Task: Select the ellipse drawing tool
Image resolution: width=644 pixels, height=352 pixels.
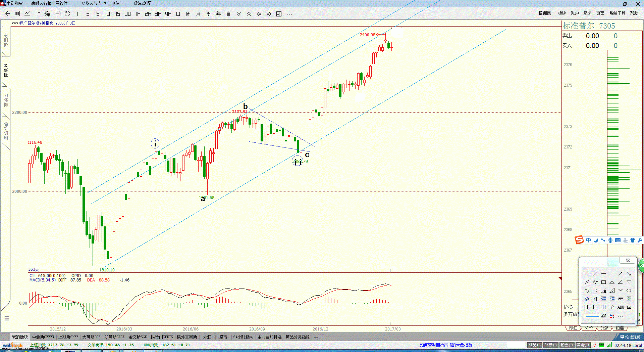Action: (629, 291)
